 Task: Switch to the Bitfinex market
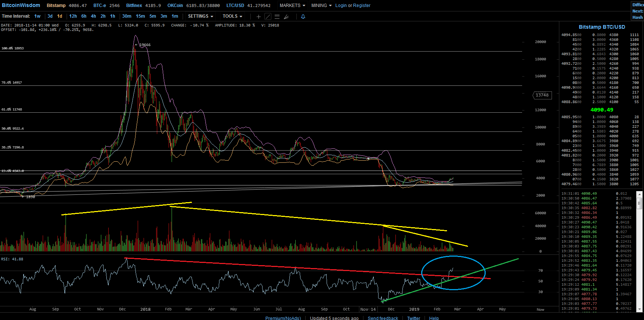click(x=134, y=6)
